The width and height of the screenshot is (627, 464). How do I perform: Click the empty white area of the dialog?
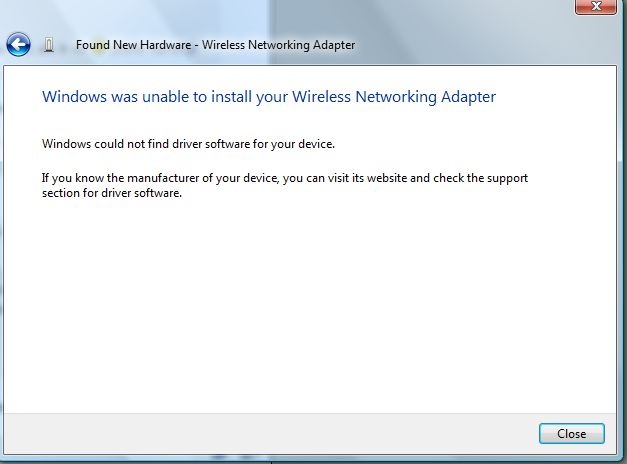(310, 310)
